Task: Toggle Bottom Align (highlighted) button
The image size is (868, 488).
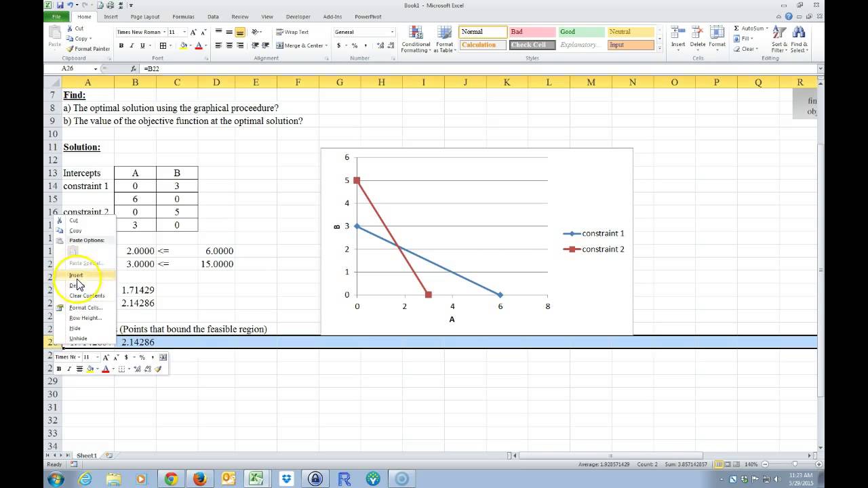Action: [240, 32]
